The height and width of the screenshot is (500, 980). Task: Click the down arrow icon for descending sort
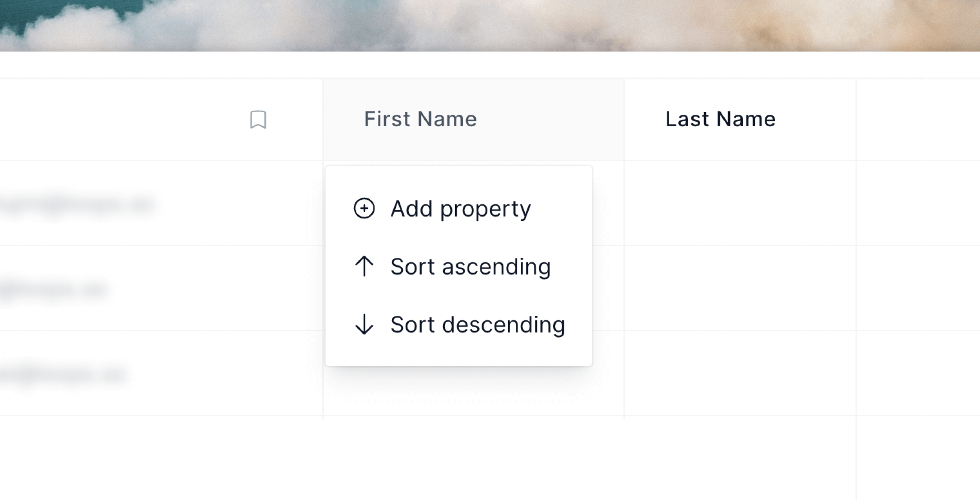click(x=364, y=324)
